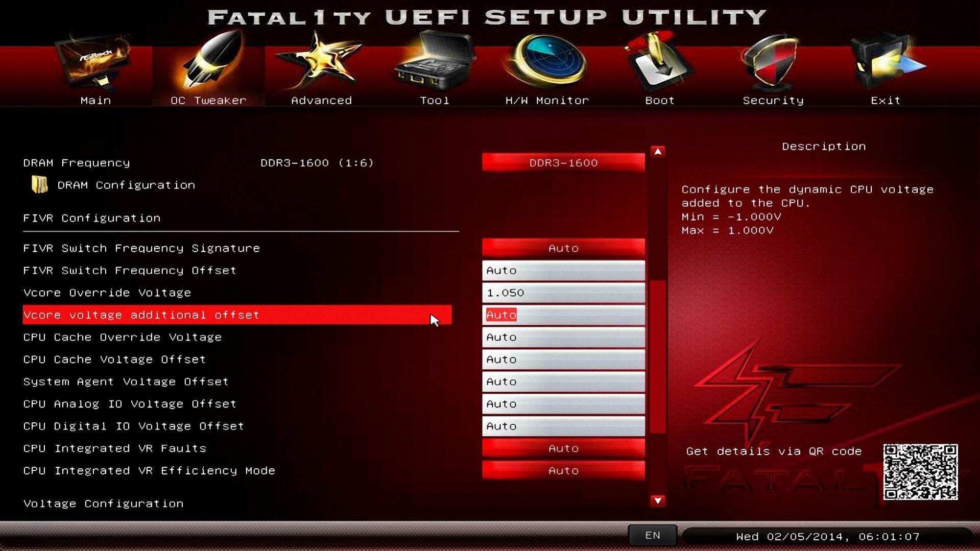Screen dimensions: 980x551
Task: Select FIVR Switch Frequency Offset label
Action: click(x=130, y=270)
